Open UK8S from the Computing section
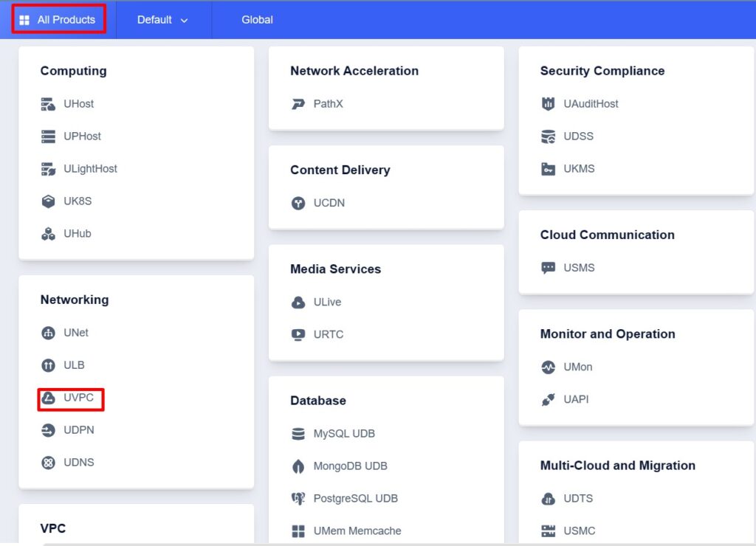Screen dimensions: 756x546 point(49,201)
